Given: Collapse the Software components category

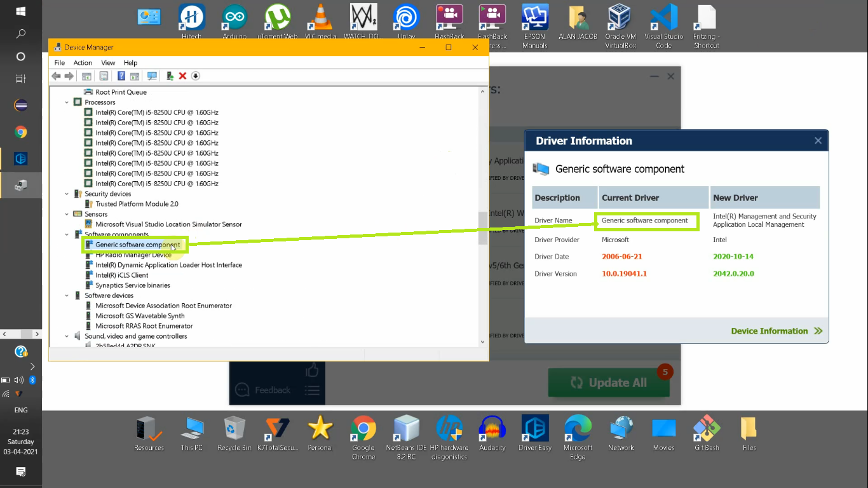Looking at the screenshot, I should pyautogui.click(x=66, y=234).
